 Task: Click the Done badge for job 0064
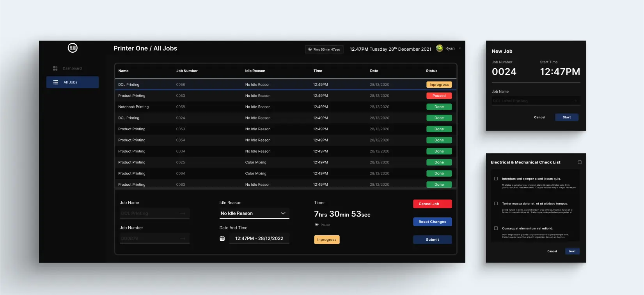pos(439,173)
